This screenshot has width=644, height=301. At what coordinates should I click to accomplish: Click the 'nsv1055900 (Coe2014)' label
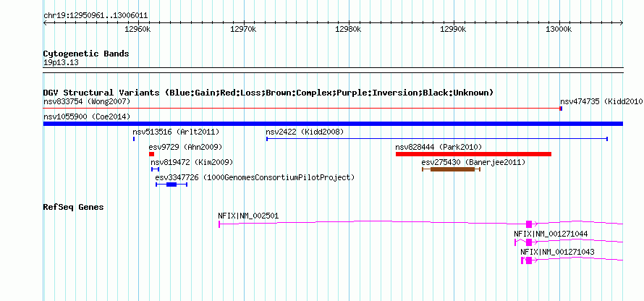(x=87, y=116)
